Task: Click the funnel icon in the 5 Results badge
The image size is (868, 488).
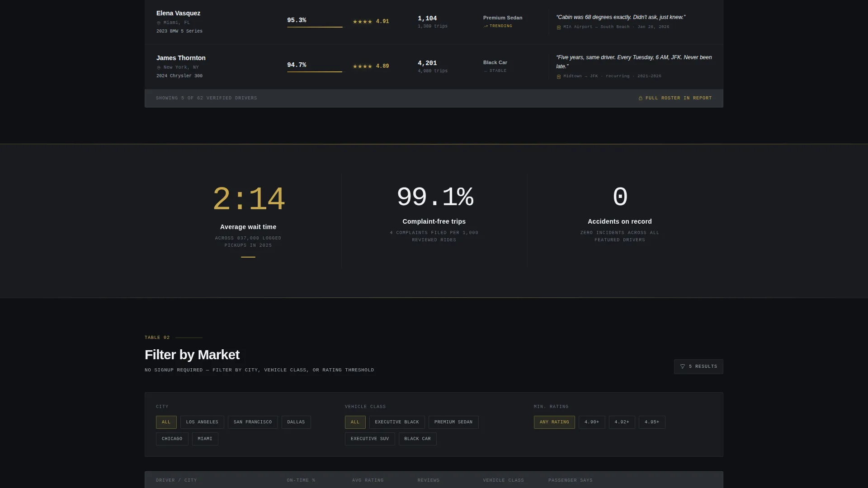Action: 683,367
